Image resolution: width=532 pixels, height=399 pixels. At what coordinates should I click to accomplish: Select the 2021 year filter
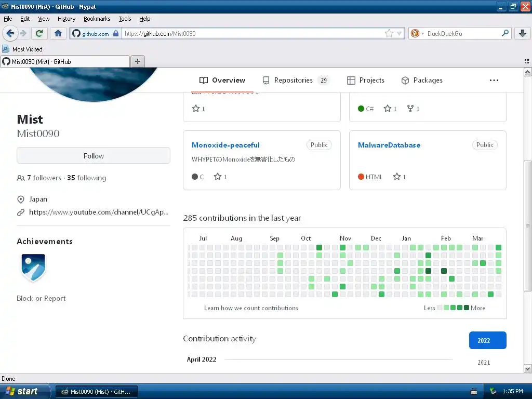[484, 362]
